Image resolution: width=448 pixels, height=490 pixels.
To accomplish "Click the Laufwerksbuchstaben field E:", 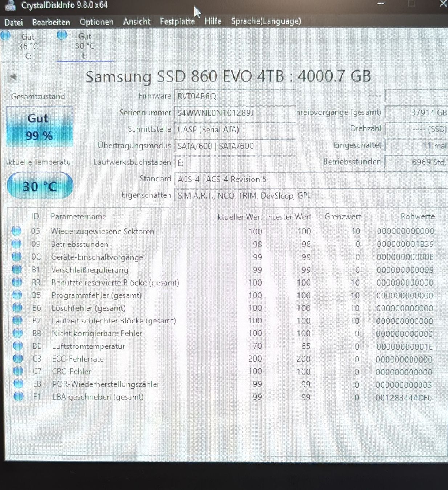I will pos(235,163).
